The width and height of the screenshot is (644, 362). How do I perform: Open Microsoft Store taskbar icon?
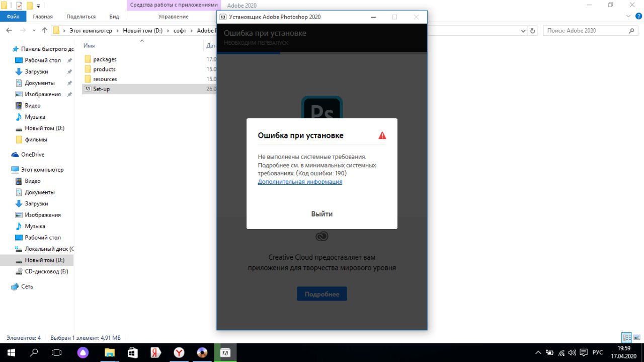click(132, 352)
